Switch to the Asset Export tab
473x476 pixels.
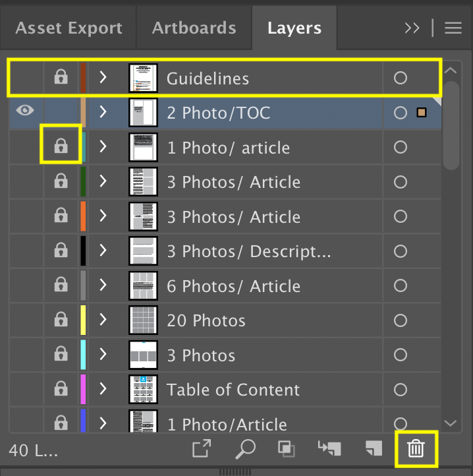click(x=69, y=28)
